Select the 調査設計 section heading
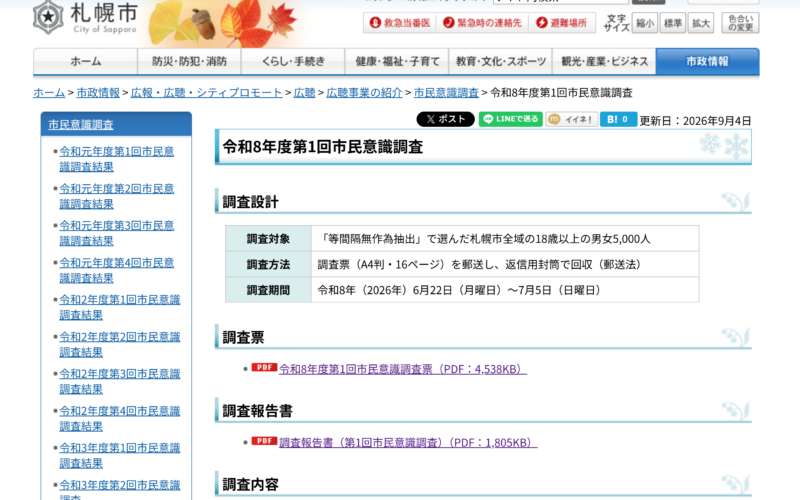Viewport: 800px width, 500px height. (251, 202)
